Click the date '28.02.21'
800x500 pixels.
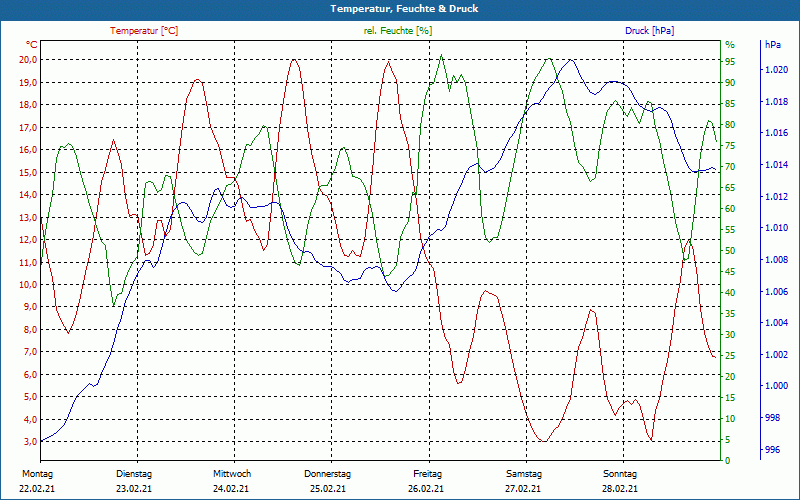tap(620, 489)
